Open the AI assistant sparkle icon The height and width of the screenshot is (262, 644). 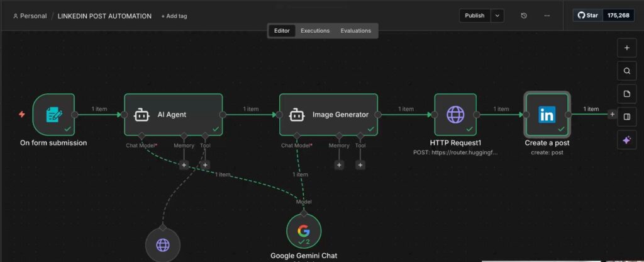(x=626, y=141)
